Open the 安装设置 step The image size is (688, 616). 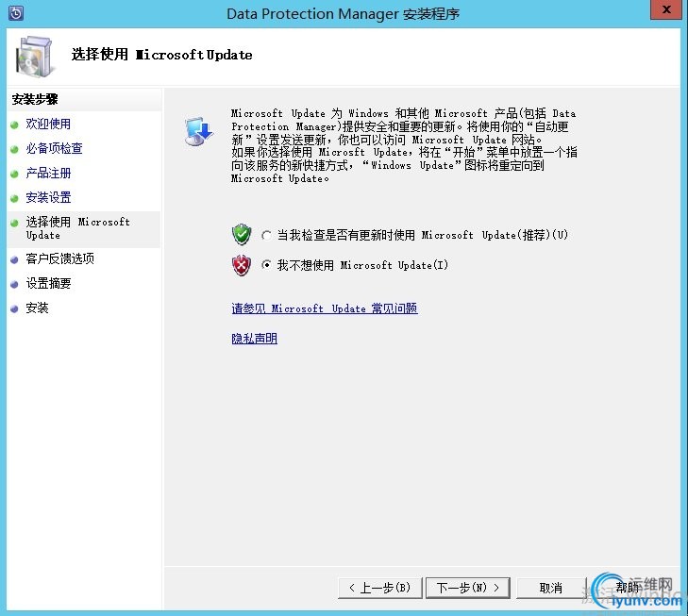48,198
